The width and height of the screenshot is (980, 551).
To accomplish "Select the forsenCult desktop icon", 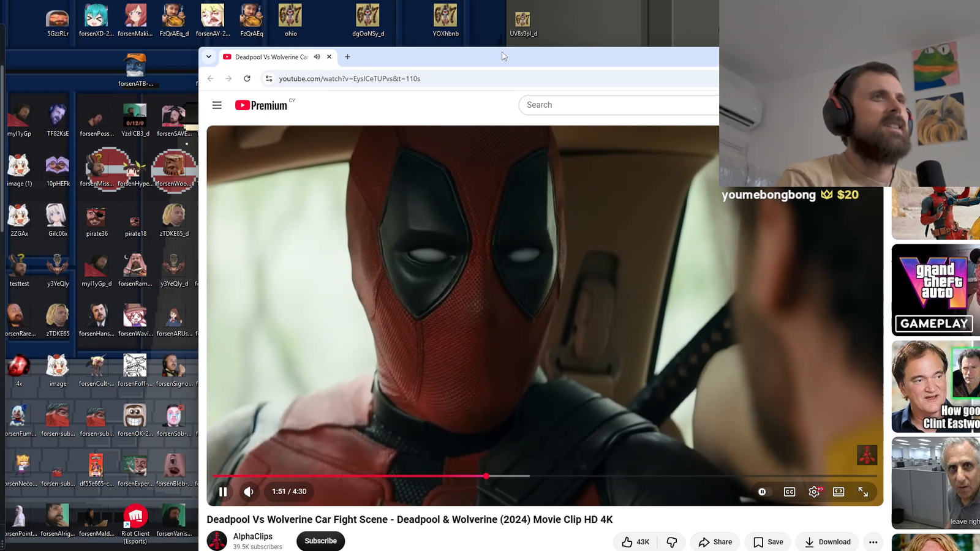I will 97,371.
